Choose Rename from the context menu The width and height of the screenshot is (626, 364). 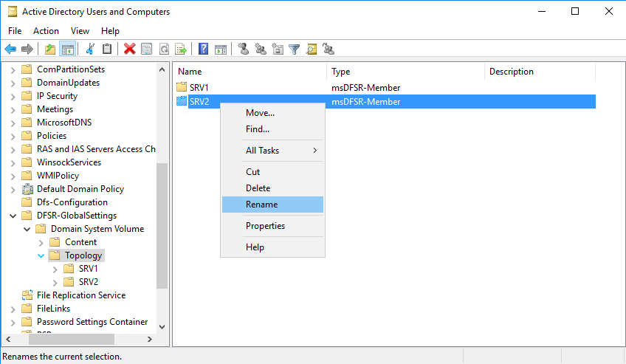[261, 205]
